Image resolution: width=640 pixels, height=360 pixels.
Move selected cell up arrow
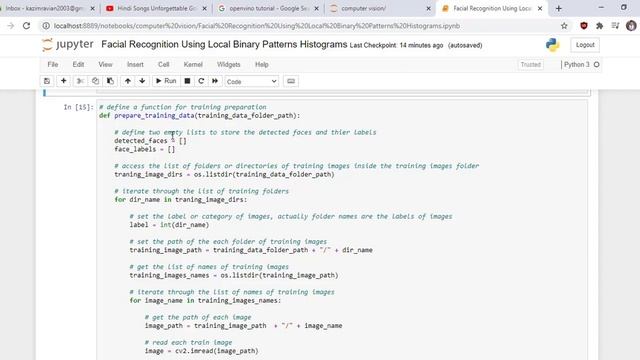coord(128,81)
